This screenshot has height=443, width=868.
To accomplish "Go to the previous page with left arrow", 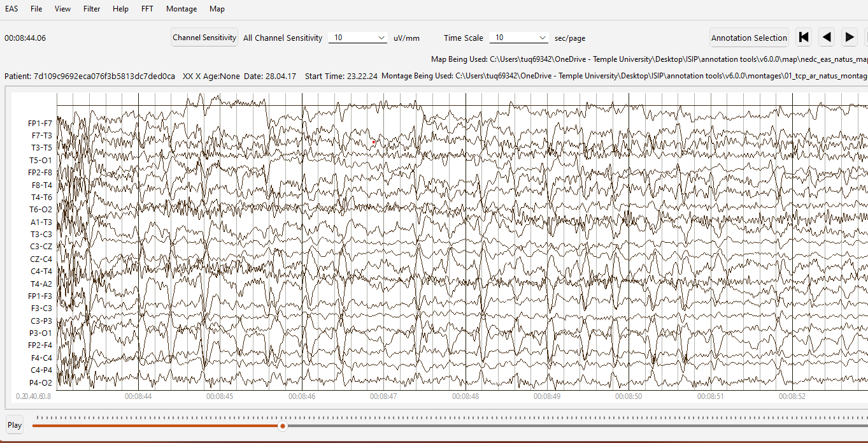I will [x=827, y=38].
